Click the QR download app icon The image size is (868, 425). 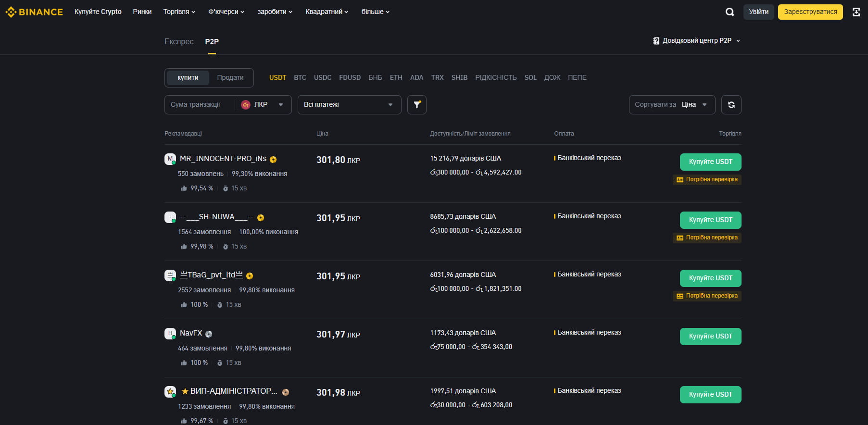click(856, 12)
